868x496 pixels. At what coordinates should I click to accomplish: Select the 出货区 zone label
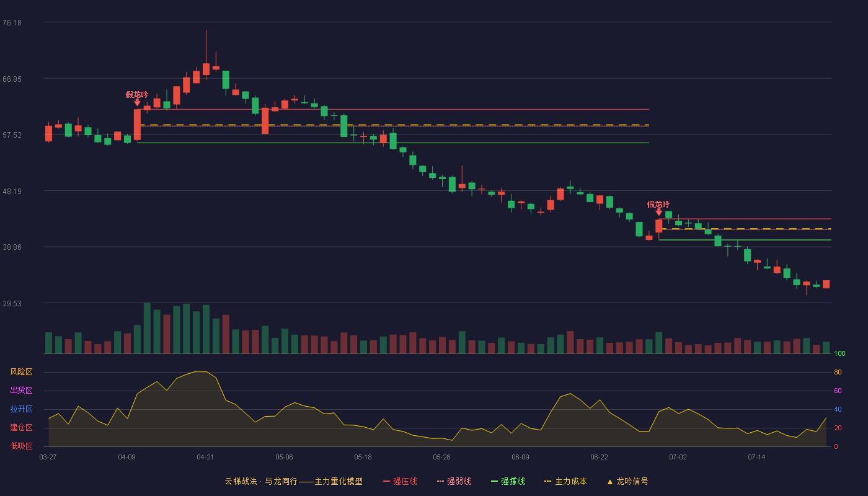click(21, 391)
